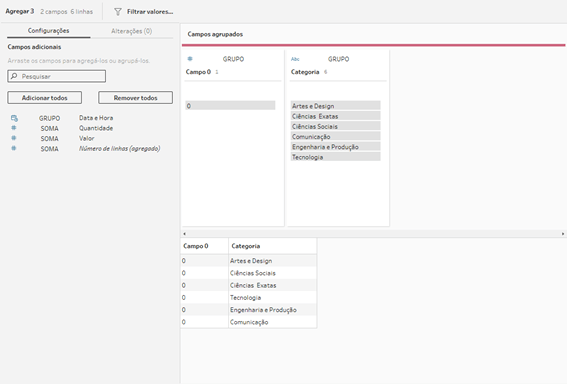Click Ciências Sociais cell in data grid

click(272, 273)
